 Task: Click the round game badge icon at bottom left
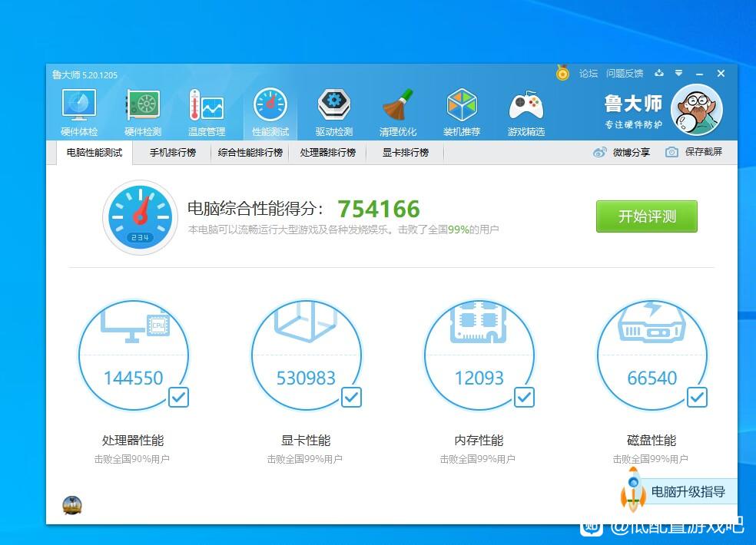click(72, 506)
